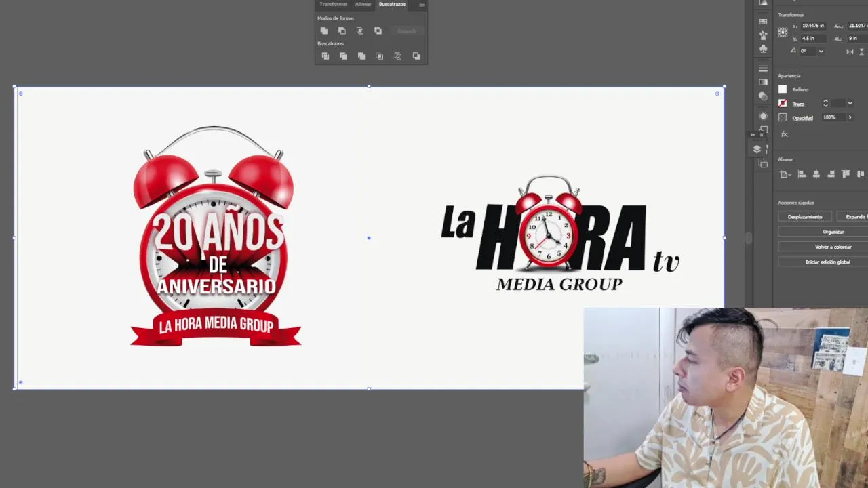This screenshot has height=488, width=868.
Task: Open the align-to selection dropdown
Action: (786, 174)
